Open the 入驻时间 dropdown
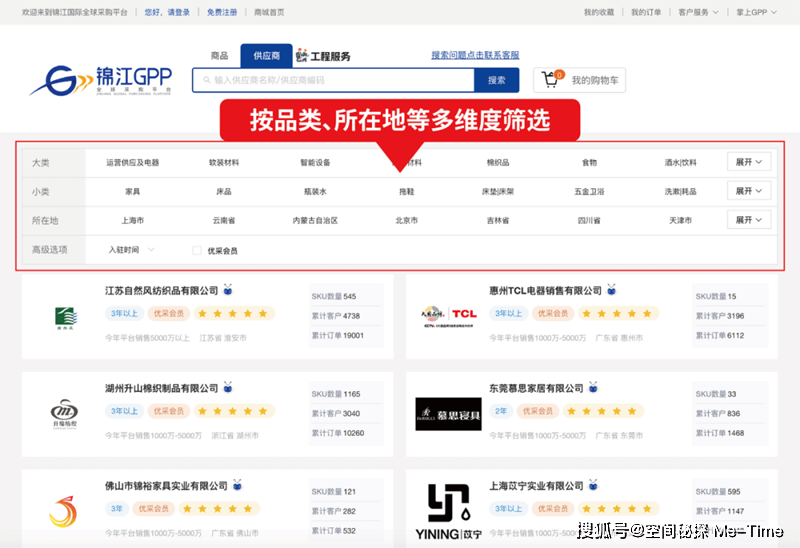The height and width of the screenshot is (548, 800). click(131, 249)
